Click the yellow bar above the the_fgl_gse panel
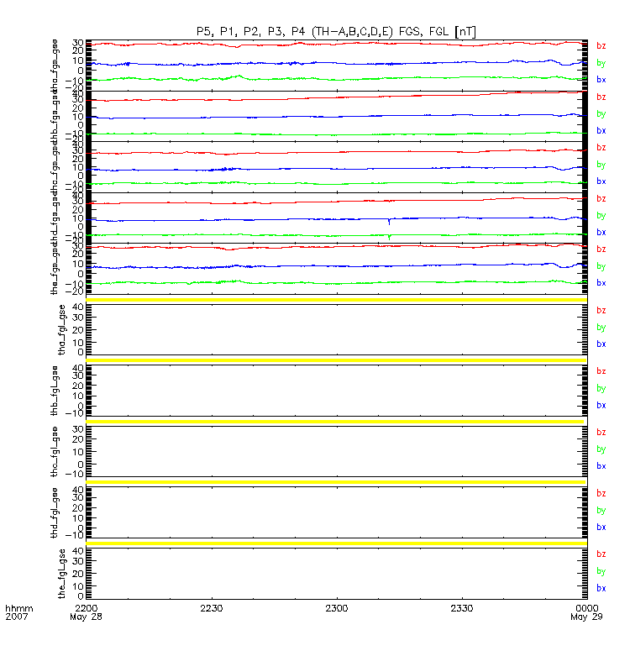Image resolution: width=630 pixels, height=672 pixels. pos(337,543)
